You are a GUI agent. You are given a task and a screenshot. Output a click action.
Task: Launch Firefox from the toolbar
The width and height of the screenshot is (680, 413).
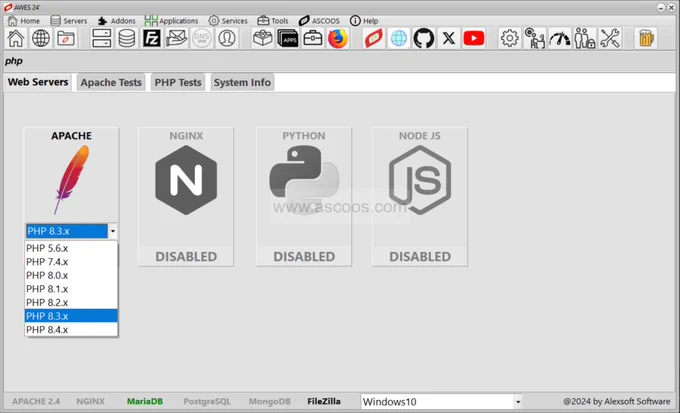click(338, 38)
